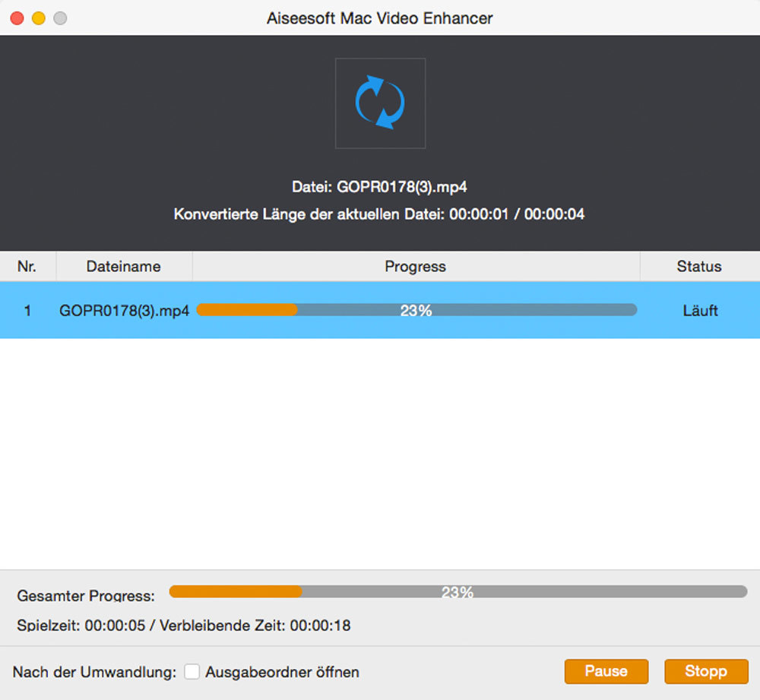Click the Spielzeit and Verbleibende Zeit text
The image size is (760, 700).
pos(184,626)
